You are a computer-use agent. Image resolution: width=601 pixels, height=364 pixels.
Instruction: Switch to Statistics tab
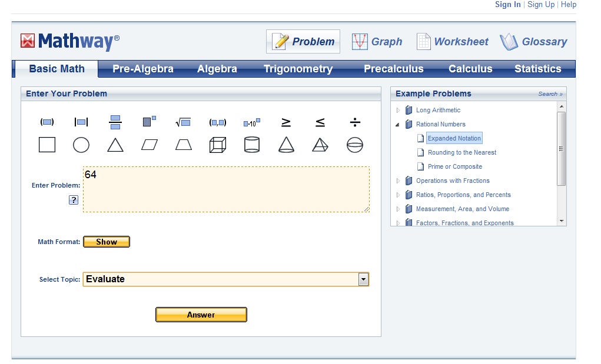[x=538, y=69]
